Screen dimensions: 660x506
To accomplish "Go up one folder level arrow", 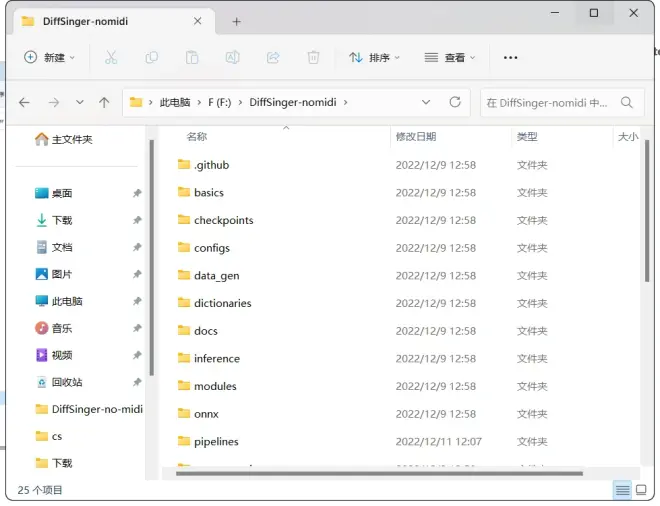I will [x=104, y=102].
